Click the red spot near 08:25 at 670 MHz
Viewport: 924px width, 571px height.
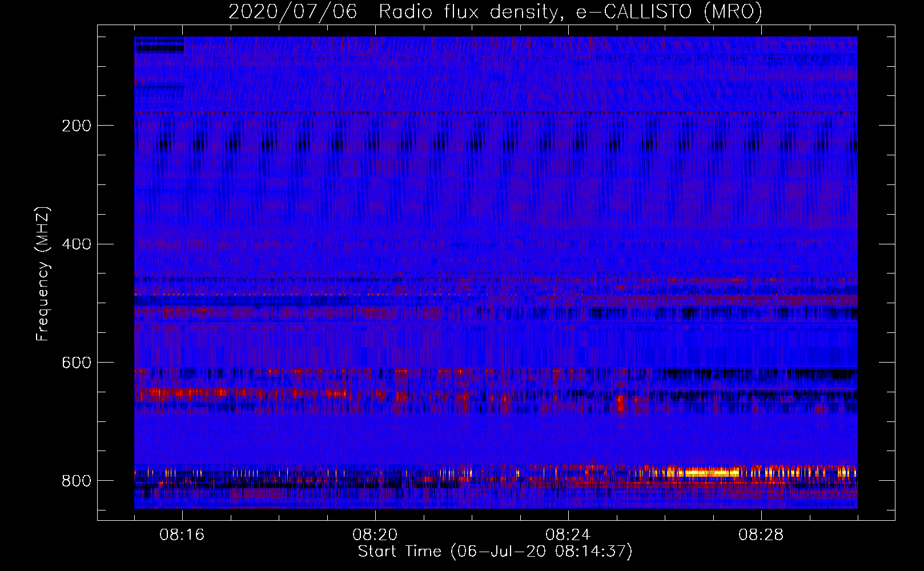coord(621,404)
